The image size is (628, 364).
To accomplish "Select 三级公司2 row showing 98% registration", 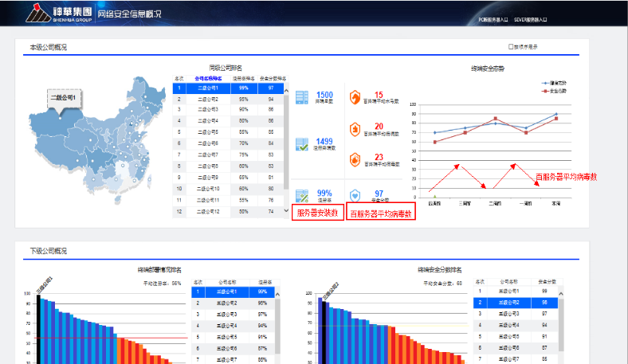I will click(233, 303).
